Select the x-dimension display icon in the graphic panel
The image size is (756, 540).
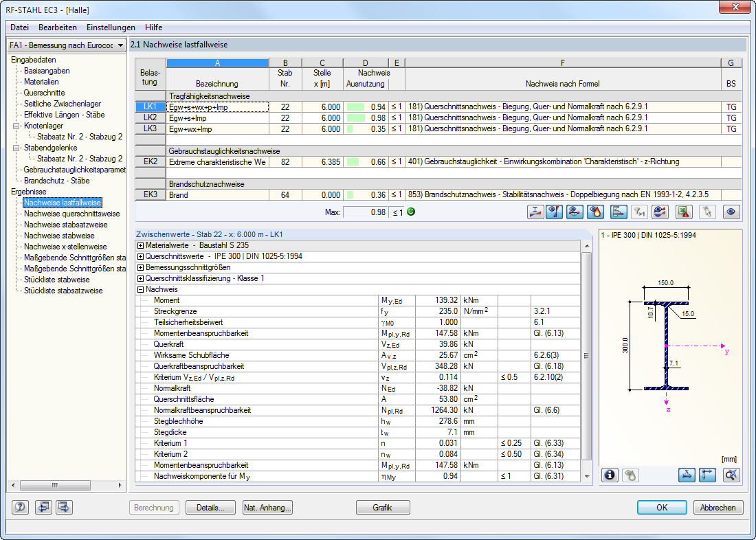(x=686, y=475)
